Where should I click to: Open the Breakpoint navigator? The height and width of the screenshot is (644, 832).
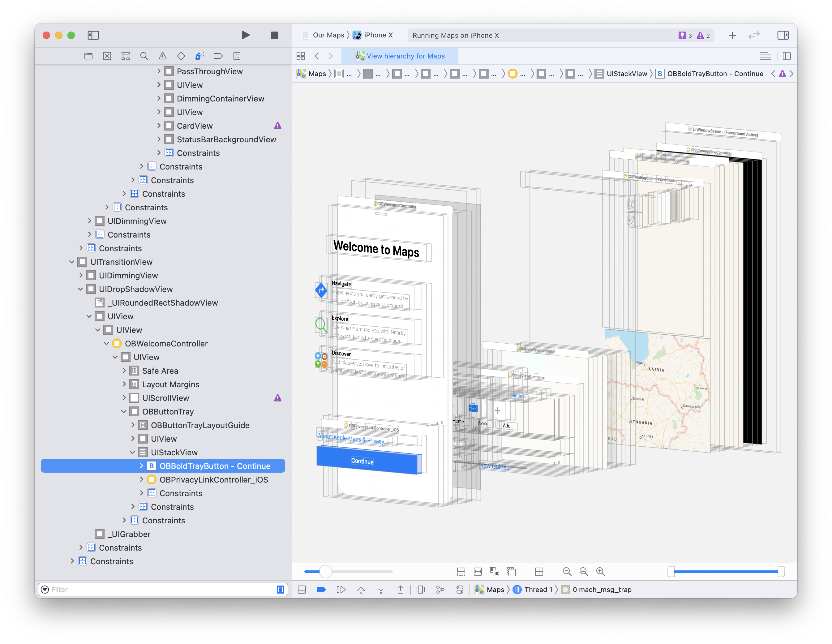click(x=218, y=56)
